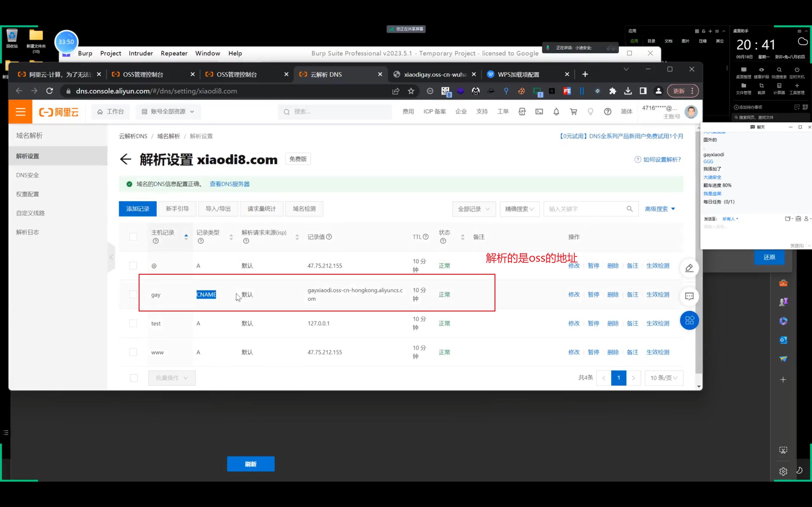Click the help question mark icon in the top bar
This screenshot has width=812, height=507.
pos(607,112)
